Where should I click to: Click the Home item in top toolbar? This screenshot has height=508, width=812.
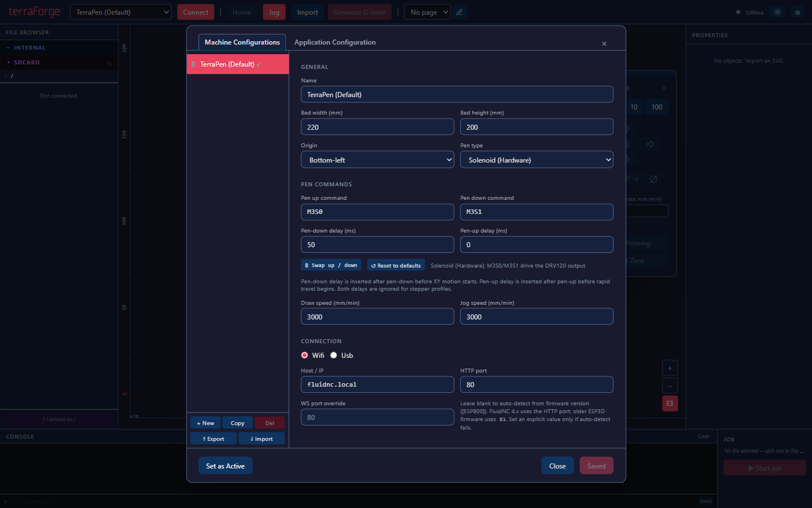[242, 12]
